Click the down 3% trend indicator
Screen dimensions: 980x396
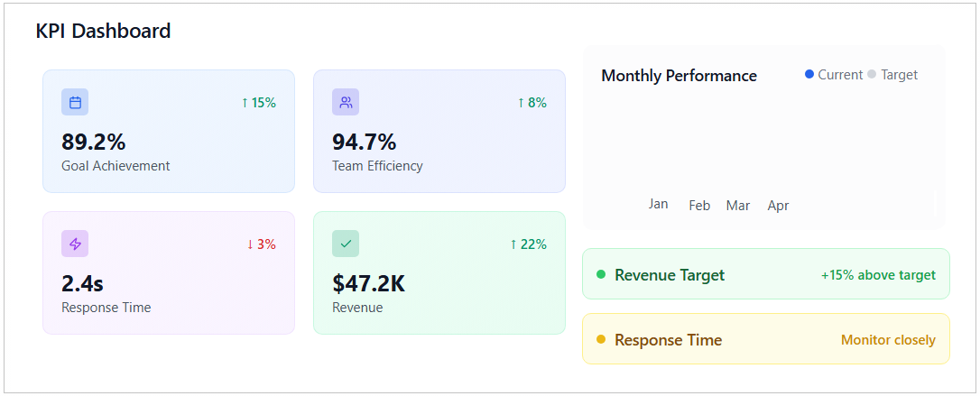click(x=261, y=244)
